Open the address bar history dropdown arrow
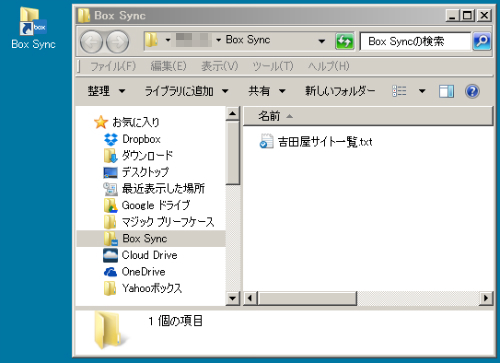Viewport: 500px width, 363px height. pyautogui.click(x=322, y=42)
